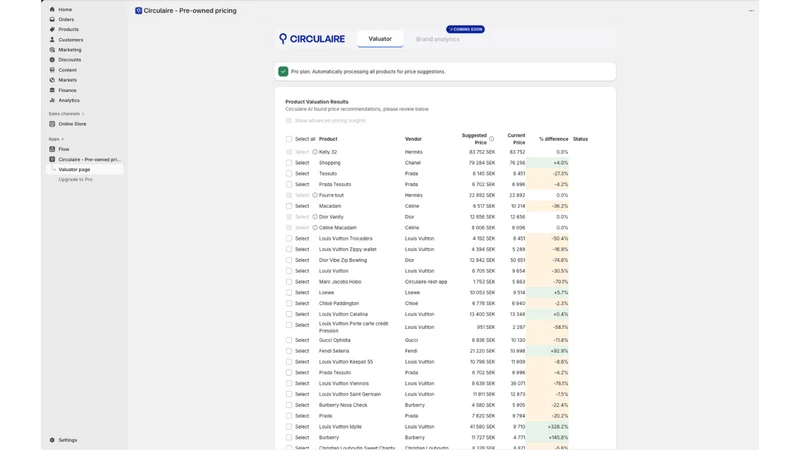
Task: Check the Tessuto row checkbox
Action: click(x=289, y=173)
